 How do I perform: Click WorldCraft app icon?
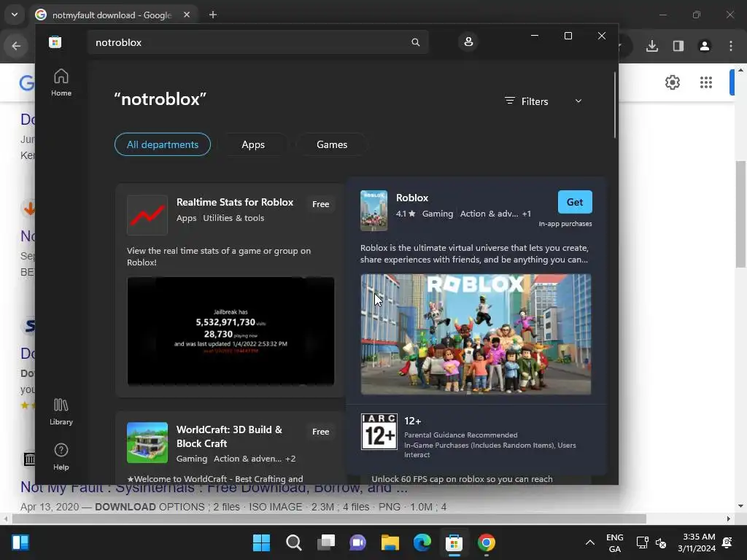[x=147, y=443]
